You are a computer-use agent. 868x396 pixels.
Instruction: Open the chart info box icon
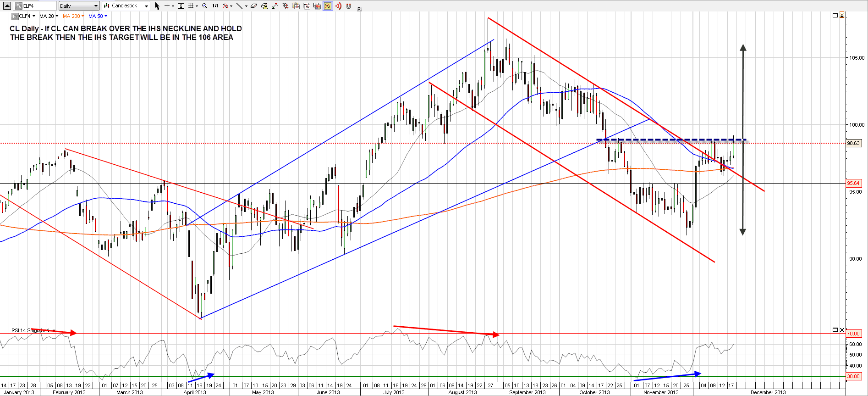[x=181, y=6]
